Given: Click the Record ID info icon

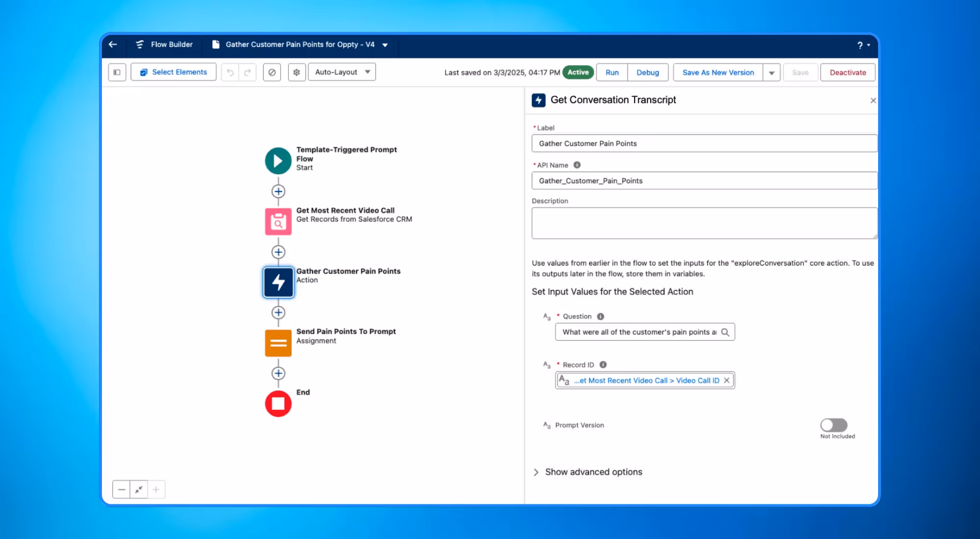Looking at the screenshot, I should coord(603,365).
